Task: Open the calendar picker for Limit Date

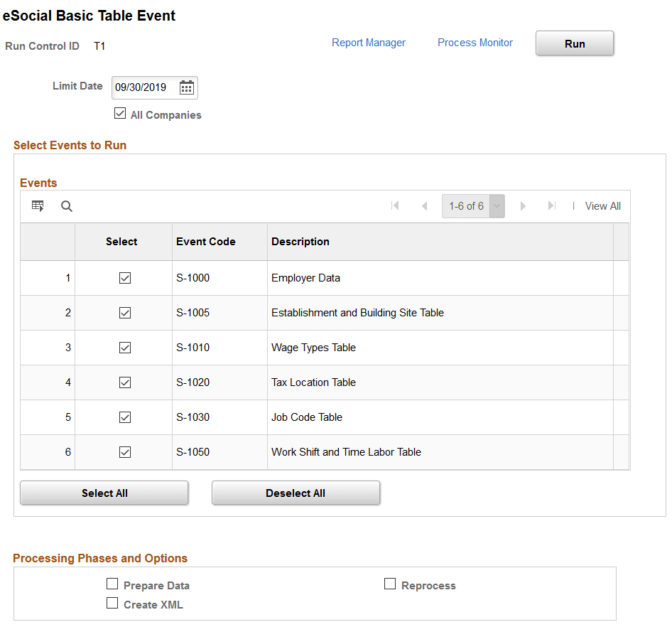Action: [x=186, y=87]
